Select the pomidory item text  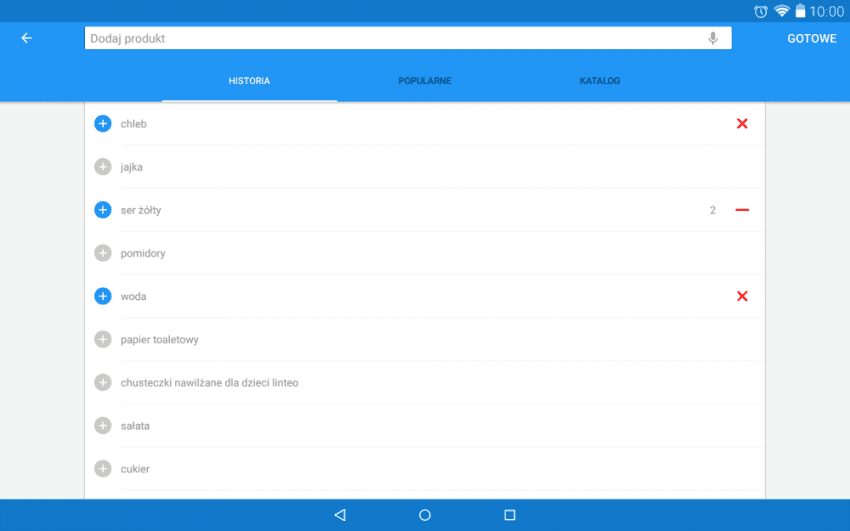pos(143,254)
